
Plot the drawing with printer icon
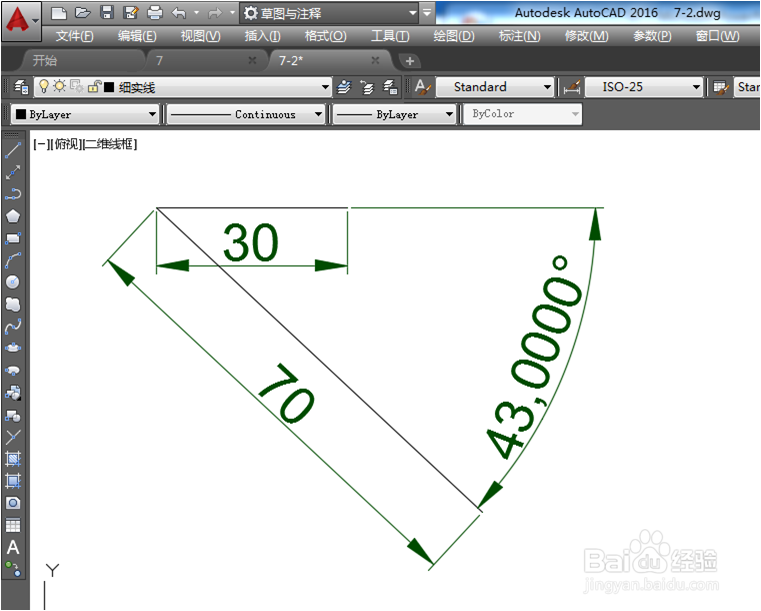click(155, 13)
